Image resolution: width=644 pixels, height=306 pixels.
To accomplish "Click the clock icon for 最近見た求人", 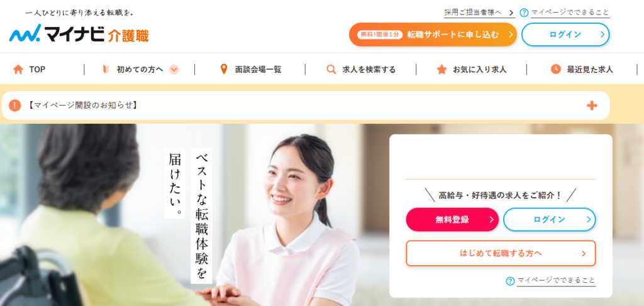I will (x=556, y=69).
